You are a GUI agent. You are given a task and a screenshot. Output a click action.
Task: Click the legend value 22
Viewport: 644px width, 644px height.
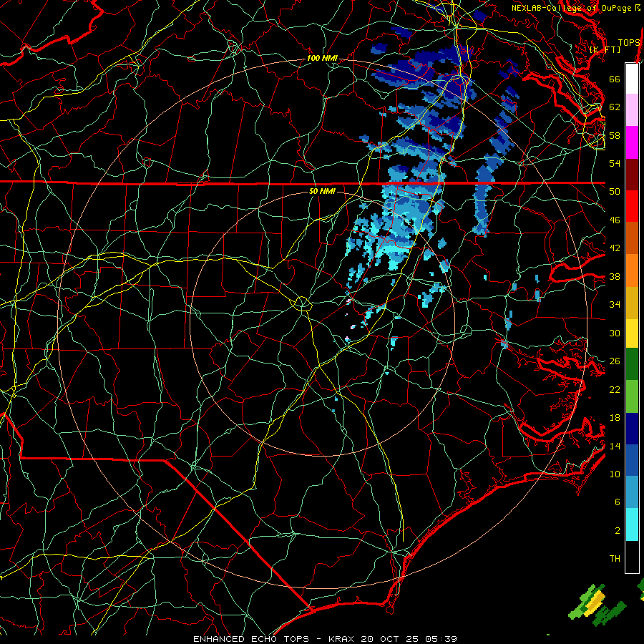pos(615,389)
